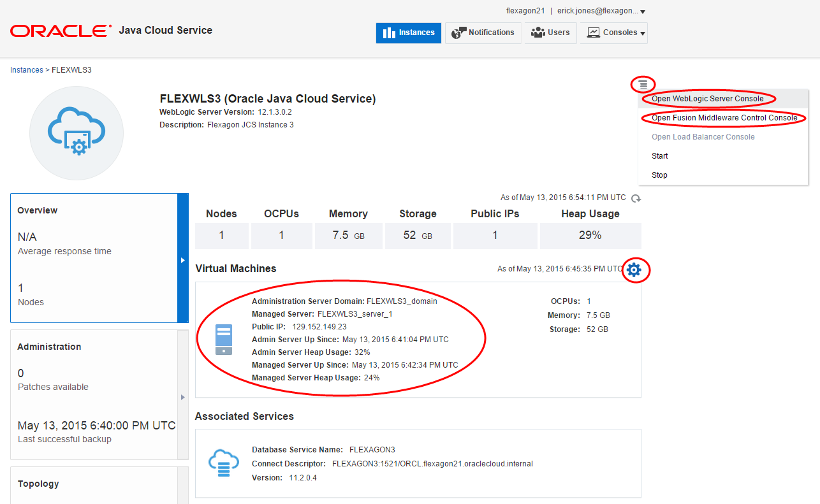Click the last successful backup date
Image resolution: width=820 pixels, height=504 pixels.
coord(96,426)
